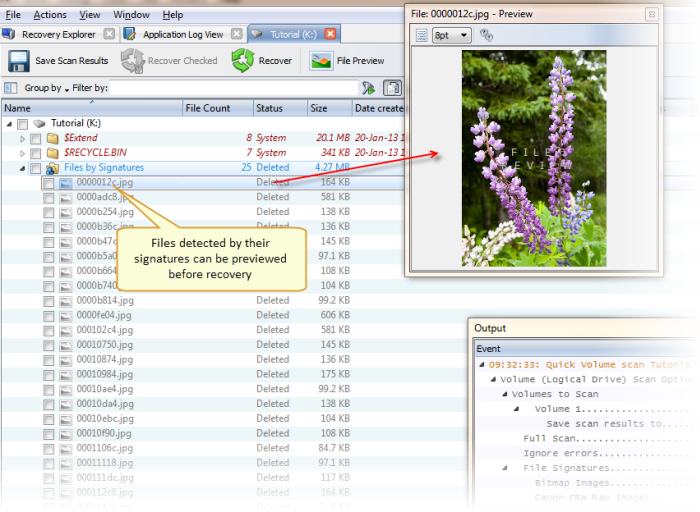Screen dimensions: 700x512
Task: Open File Preview from the toolbar
Action: [x=322, y=61]
